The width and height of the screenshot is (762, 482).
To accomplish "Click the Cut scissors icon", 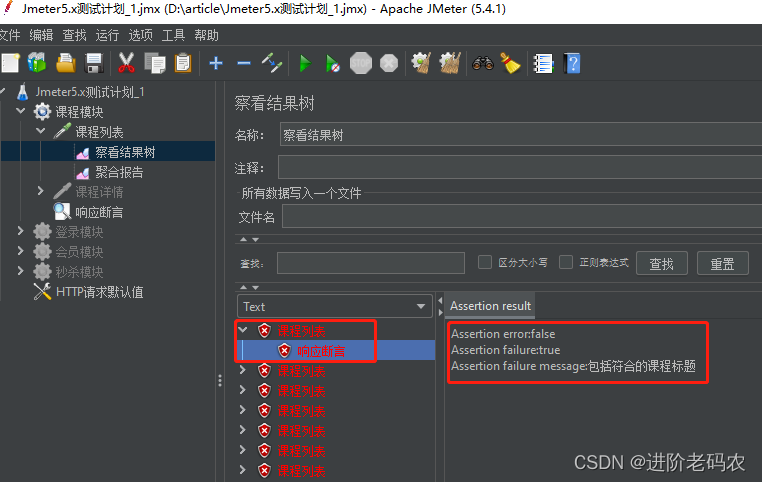I will click(126, 63).
